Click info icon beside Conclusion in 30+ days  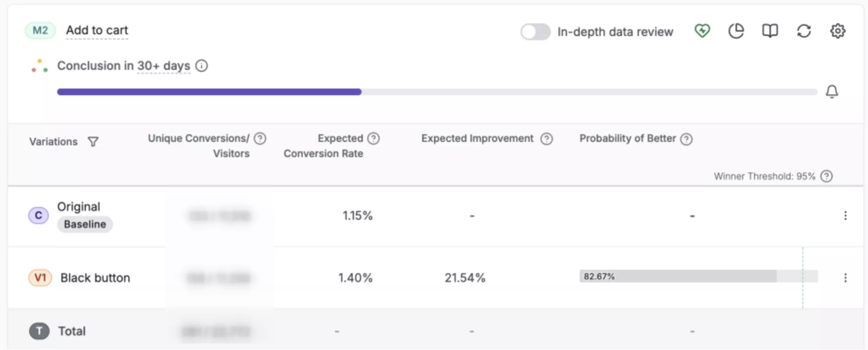coord(201,66)
